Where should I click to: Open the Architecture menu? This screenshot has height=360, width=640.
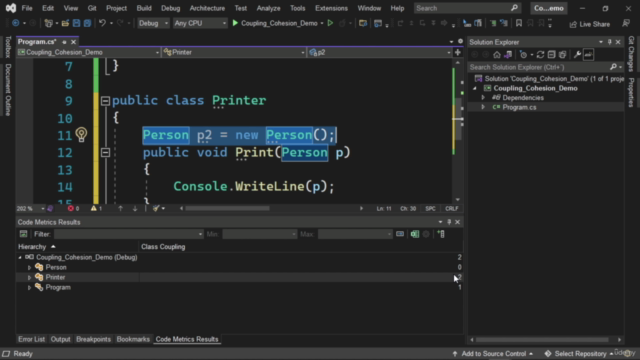(x=207, y=8)
